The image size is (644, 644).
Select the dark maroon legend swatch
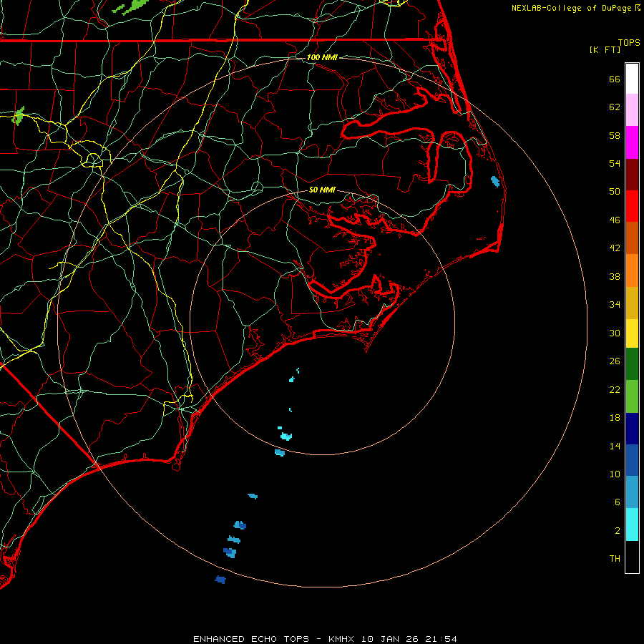coord(632,175)
